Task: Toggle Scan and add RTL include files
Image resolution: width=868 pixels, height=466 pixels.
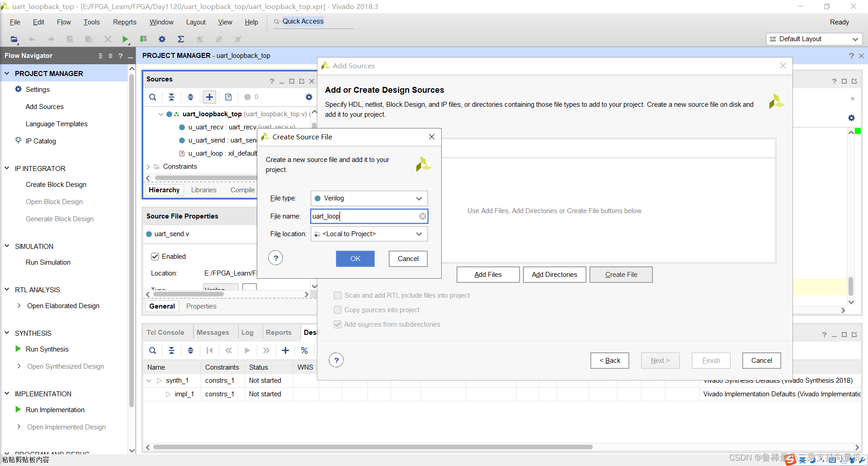Action: pyautogui.click(x=337, y=295)
